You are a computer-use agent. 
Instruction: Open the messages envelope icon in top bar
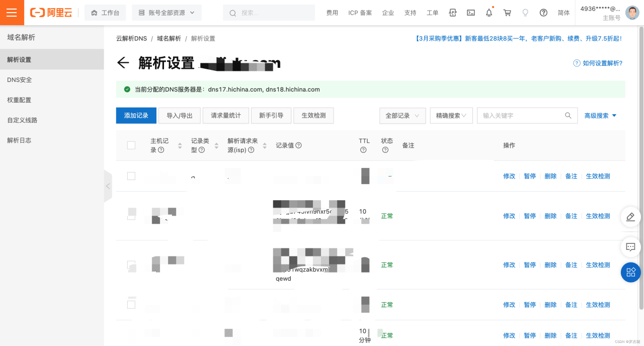[470, 12]
